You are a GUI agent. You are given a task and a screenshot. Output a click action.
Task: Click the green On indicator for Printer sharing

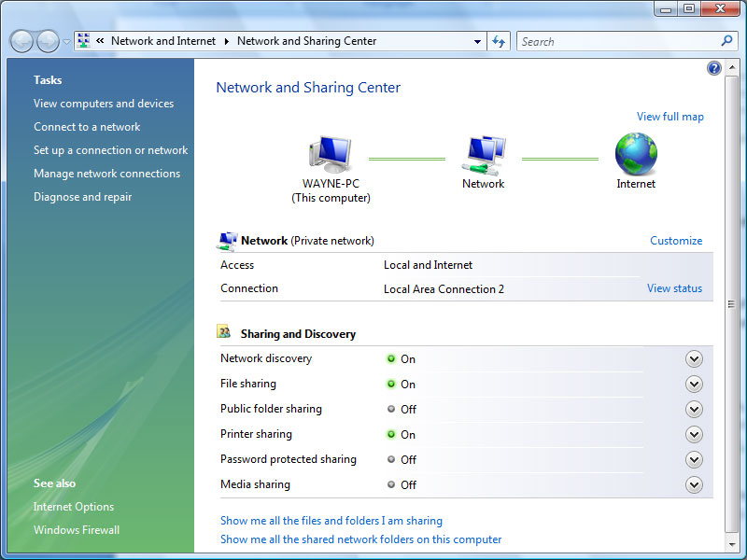point(391,434)
